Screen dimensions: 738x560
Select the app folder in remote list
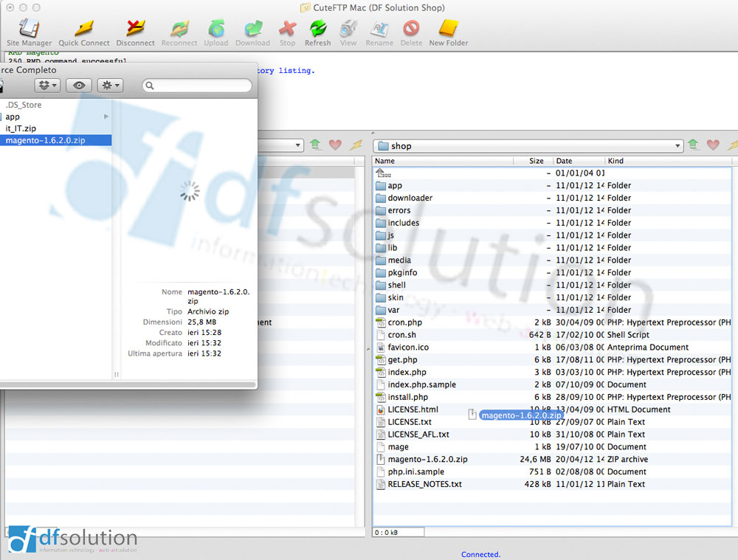click(x=553, y=185)
